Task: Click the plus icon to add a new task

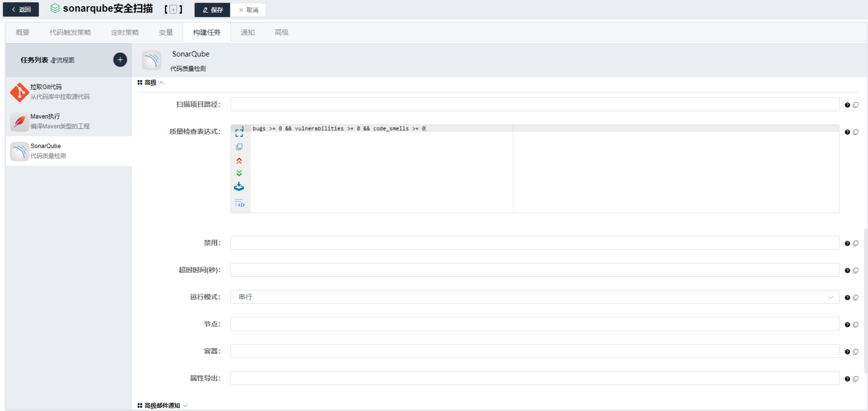Action: (x=120, y=60)
